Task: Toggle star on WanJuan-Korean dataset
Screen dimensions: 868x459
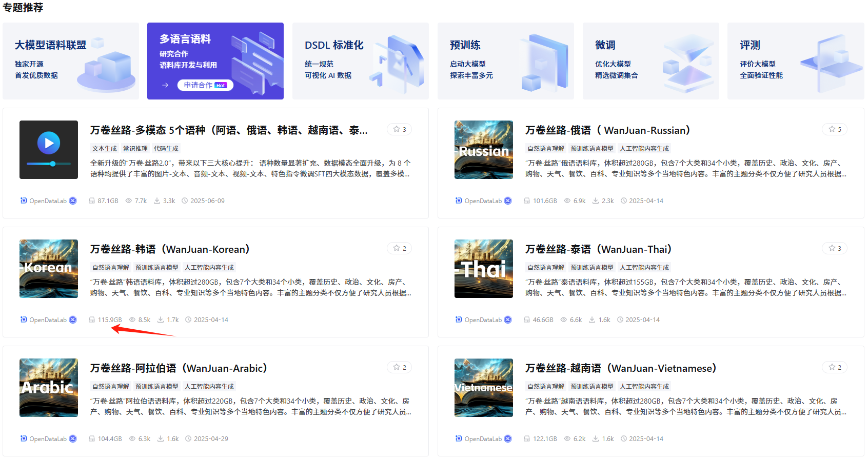Action: [x=399, y=248]
